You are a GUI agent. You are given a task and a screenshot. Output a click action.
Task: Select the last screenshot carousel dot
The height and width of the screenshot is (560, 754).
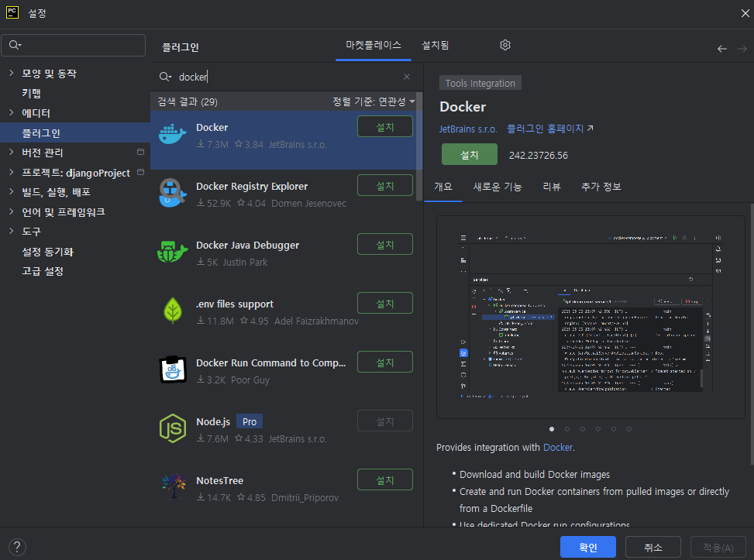click(x=629, y=429)
